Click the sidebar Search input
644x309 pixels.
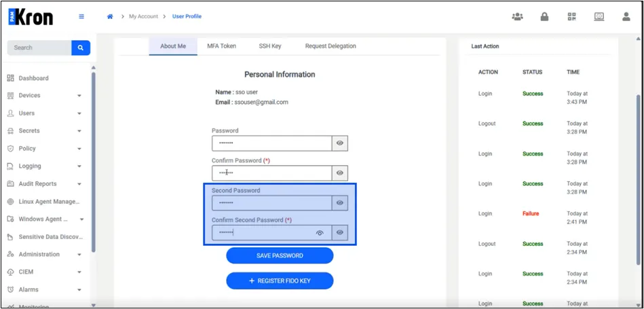pyautogui.click(x=39, y=48)
